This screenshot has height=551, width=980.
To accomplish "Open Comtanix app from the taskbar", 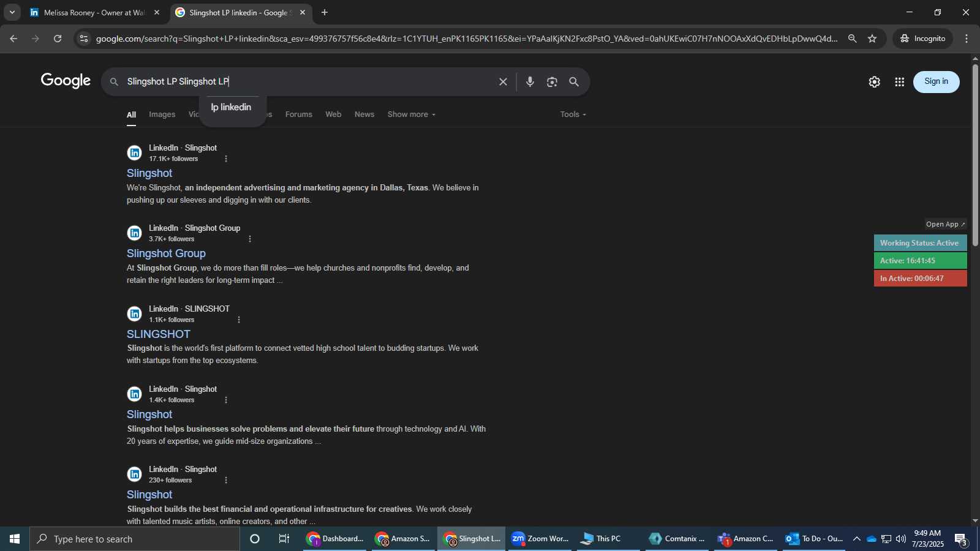I will [x=677, y=539].
